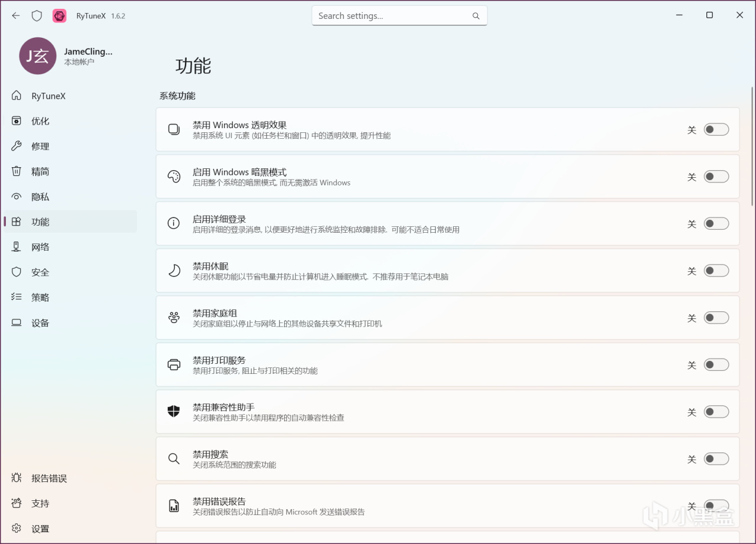The width and height of the screenshot is (756, 544).
Task: Click the bug icon for 报告错误
Action: [17, 478]
